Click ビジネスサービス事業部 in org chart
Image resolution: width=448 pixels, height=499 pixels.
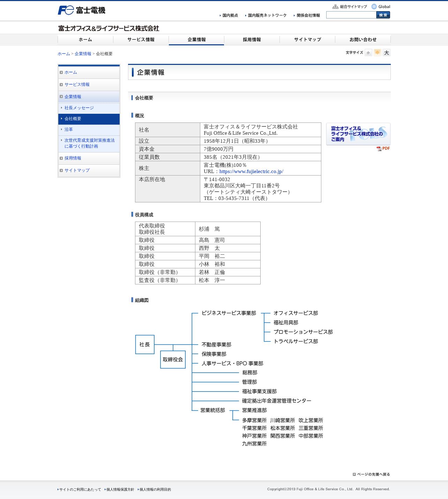[x=229, y=313]
